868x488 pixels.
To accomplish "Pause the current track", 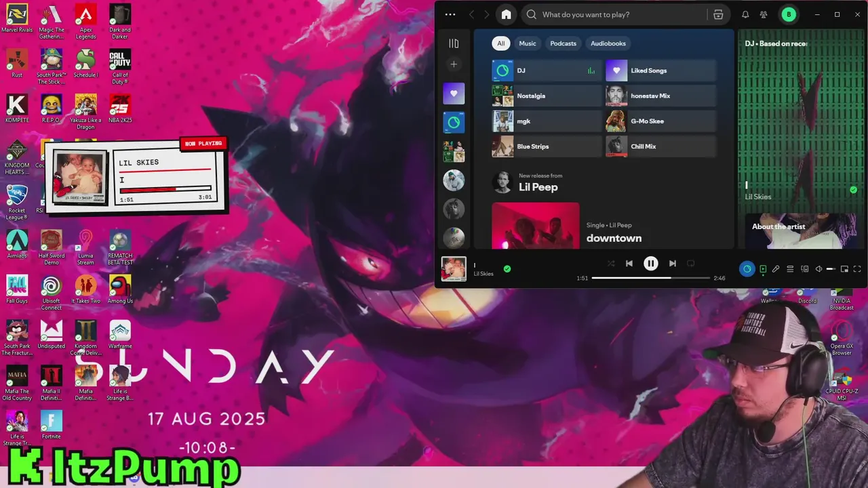I will coord(650,264).
